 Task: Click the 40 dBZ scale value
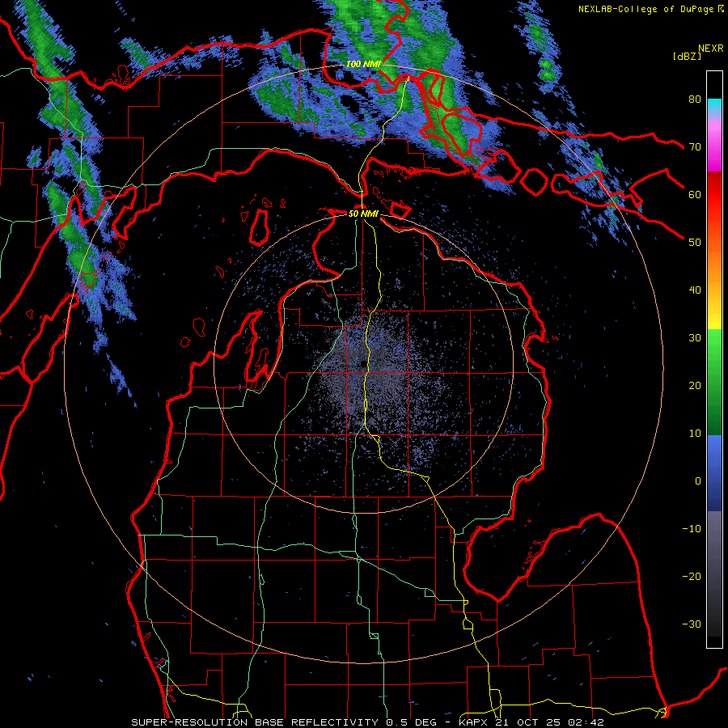695,290
